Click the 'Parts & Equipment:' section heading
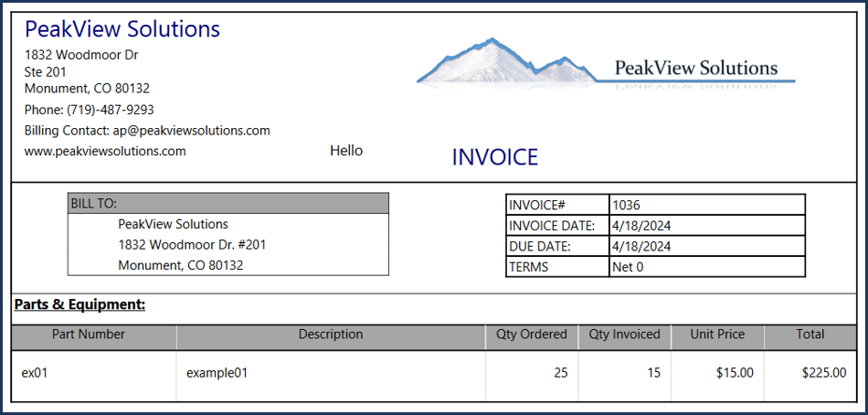The image size is (868, 415). 79,304
